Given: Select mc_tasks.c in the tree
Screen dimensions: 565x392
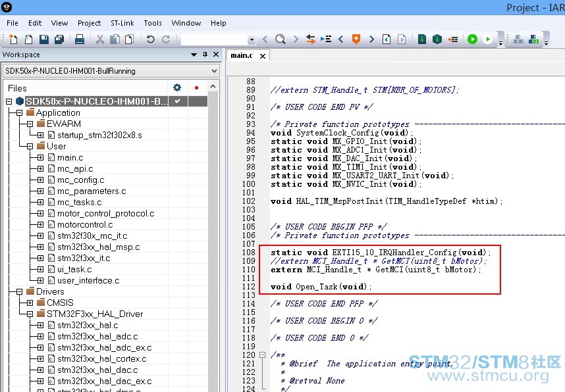Looking at the screenshot, I should (x=79, y=203).
